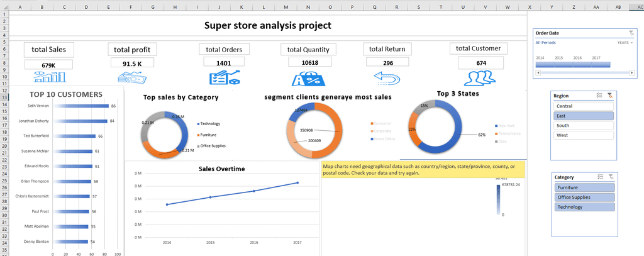The image size is (644, 256).
Task: Select the 1401 orders value
Action: point(224,62)
